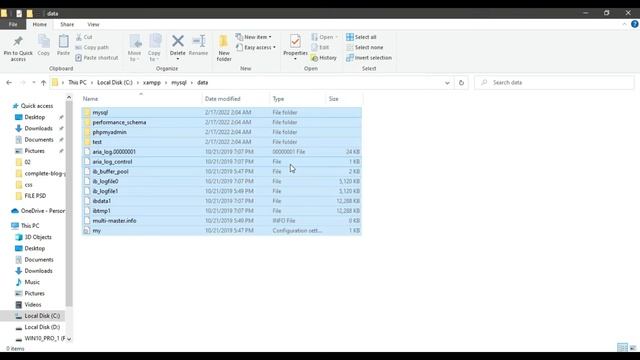The width and height of the screenshot is (640, 360).
Task: Click Select all in ribbon
Action: click(361, 37)
